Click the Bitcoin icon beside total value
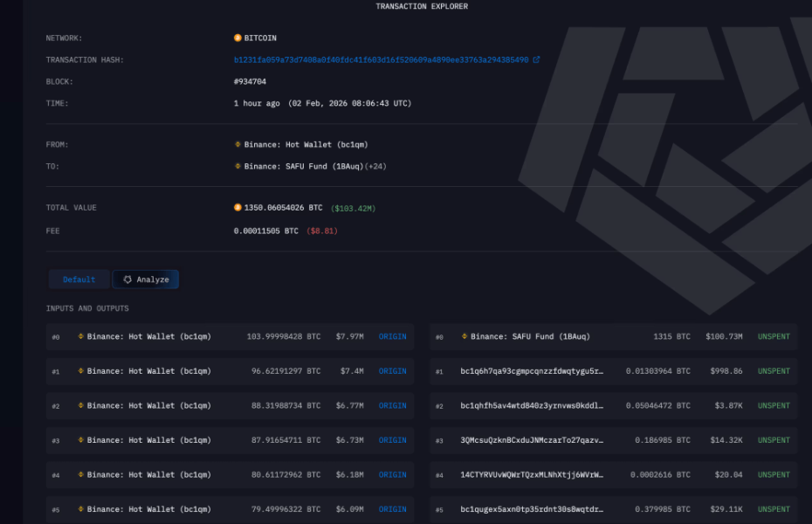Image resolution: width=812 pixels, height=524 pixels. 237,208
